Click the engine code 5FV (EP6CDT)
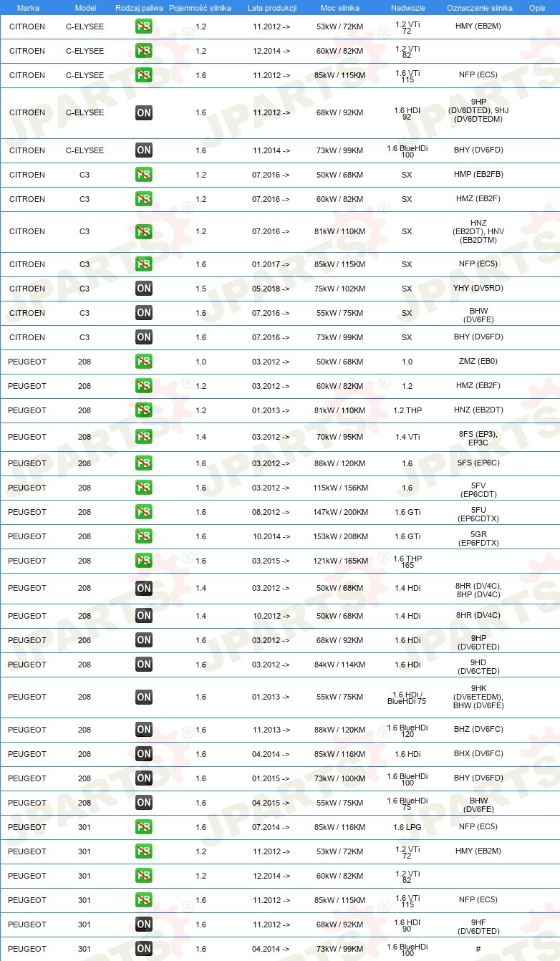The image size is (560, 961). point(479,490)
